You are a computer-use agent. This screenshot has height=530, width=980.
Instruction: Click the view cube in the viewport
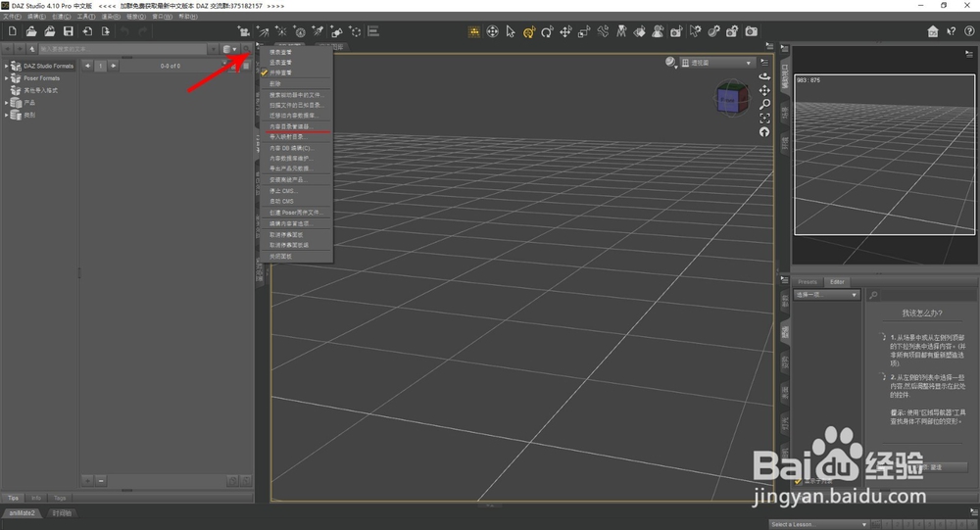(732, 99)
